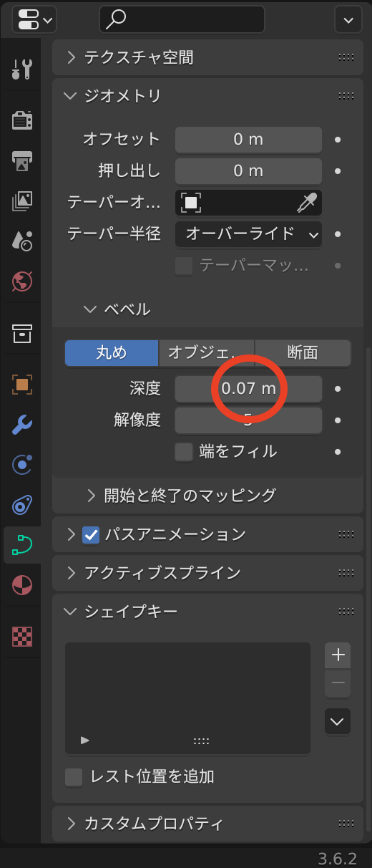Open the Output properties printer icon
Viewport: 372px width, 868px height.
pyautogui.click(x=22, y=160)
